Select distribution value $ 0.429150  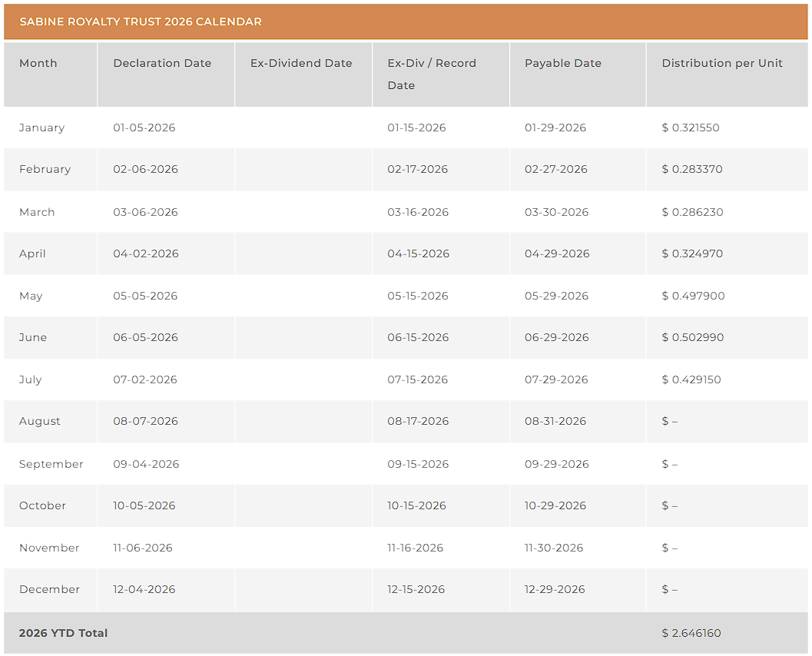coord(692,379)
